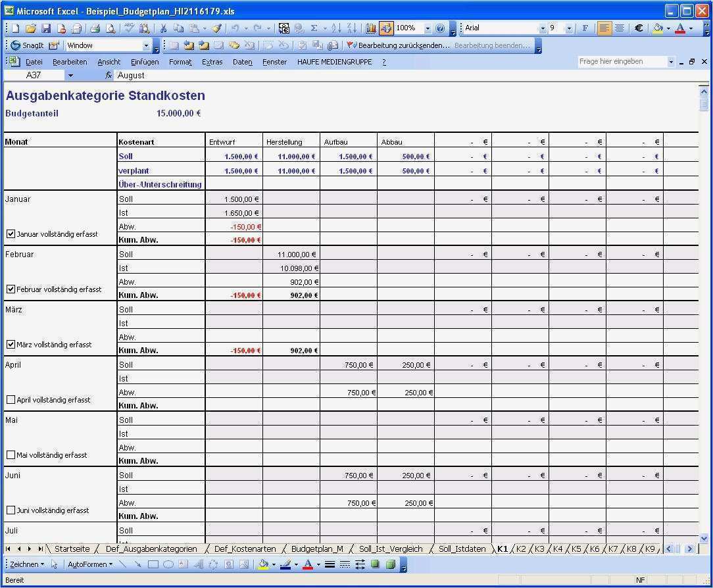Open the Arial font name dropdown
This screenshot has height=588, width=713.
[x=543, y=28]
